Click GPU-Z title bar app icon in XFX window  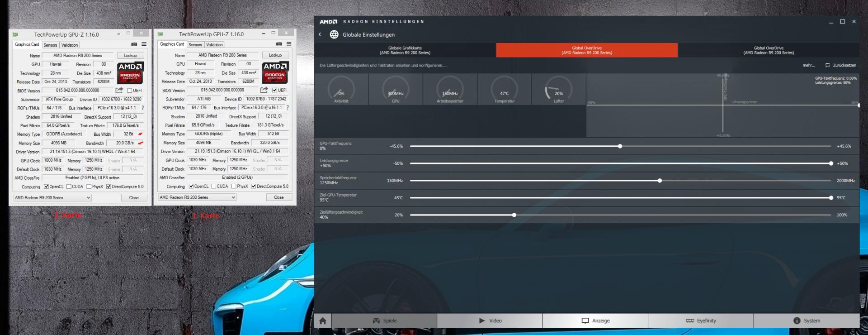click(15, 34)
